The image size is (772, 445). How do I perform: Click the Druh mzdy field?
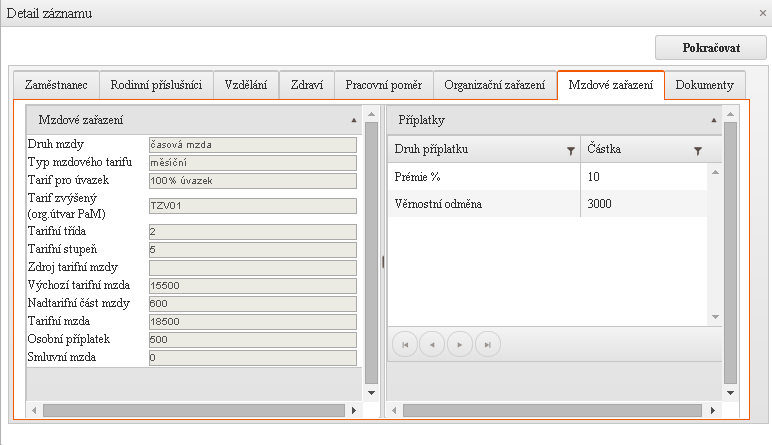tap(251, 144)
